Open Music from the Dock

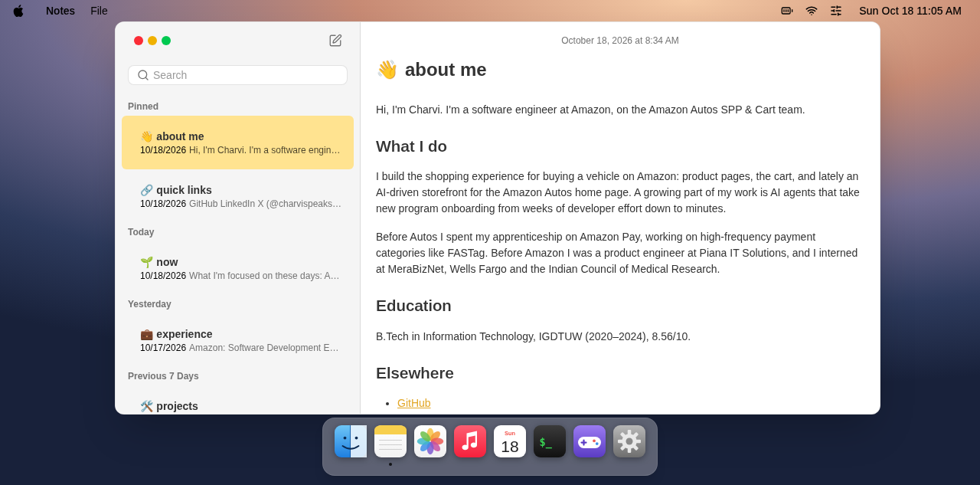click(470, 441)
